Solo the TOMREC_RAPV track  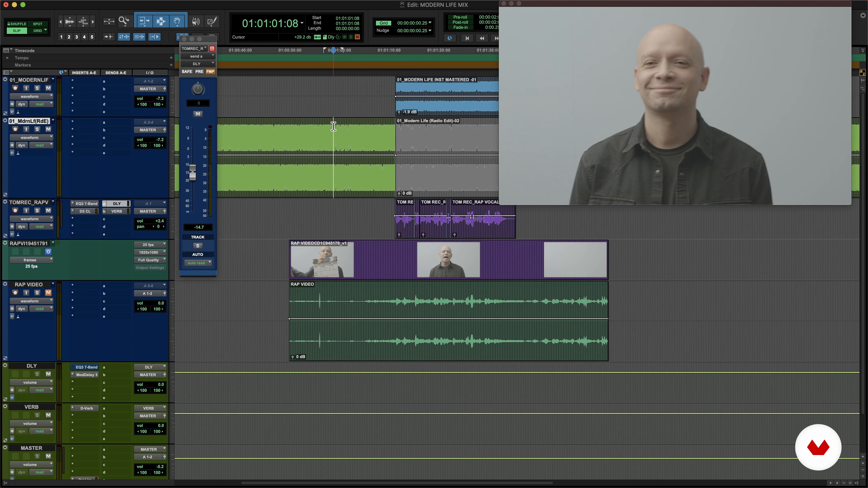37,211
